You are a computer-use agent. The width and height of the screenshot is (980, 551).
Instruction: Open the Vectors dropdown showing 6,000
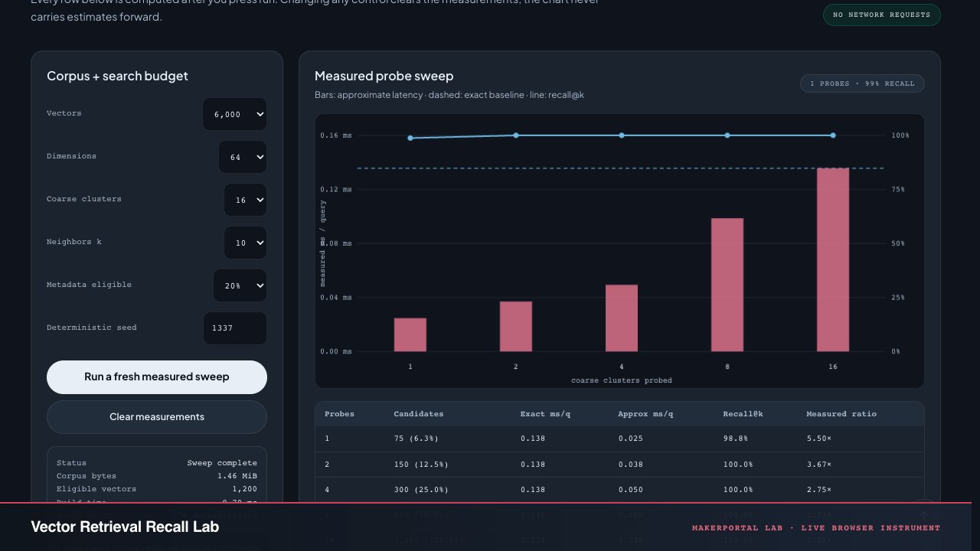coord(234,114)
